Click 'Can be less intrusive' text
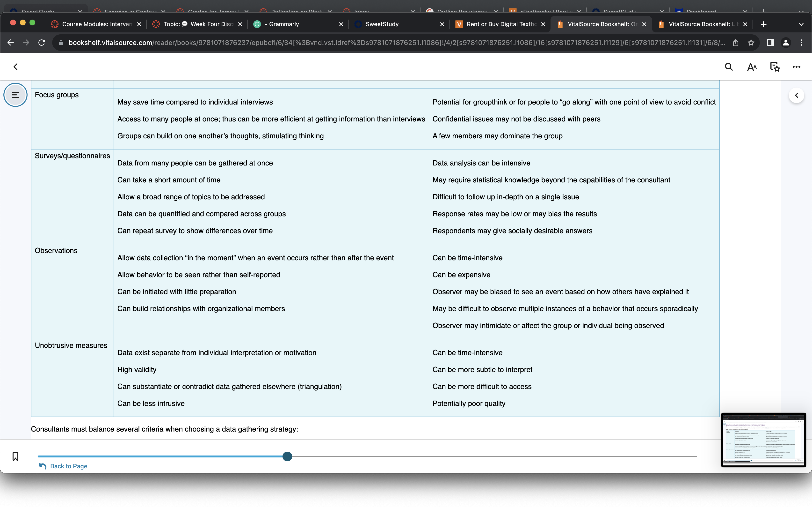 (151, 403)
